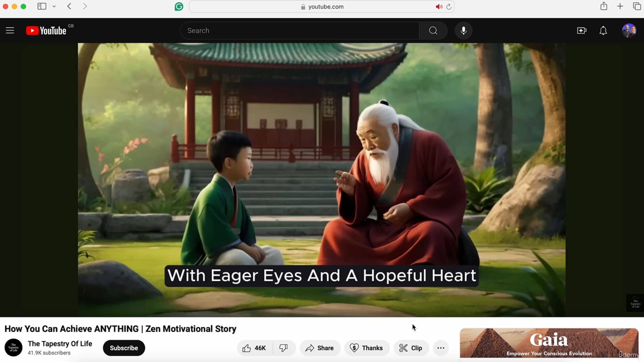Click the YouTube logo to go home

pos(46,31)
